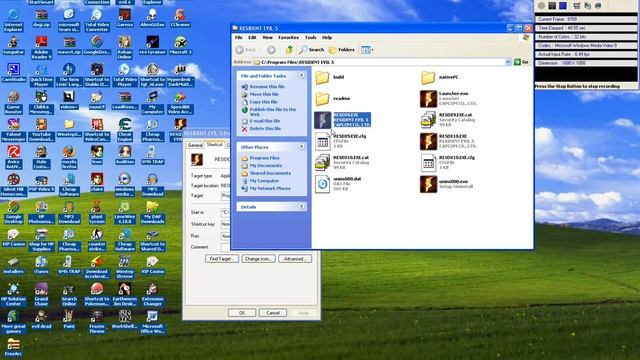Open the Tools menu

[311, 38]
